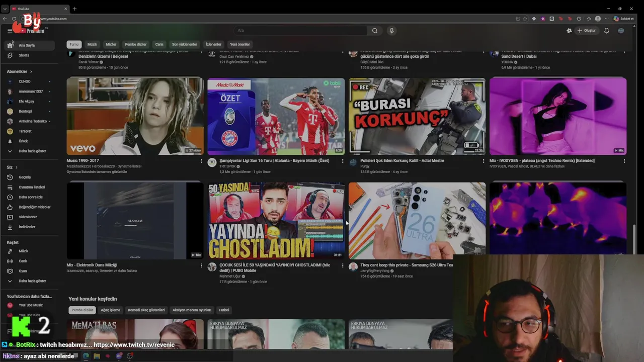Viewport: 644px width, 362px height.
Task: Open the notifications bell
Action: [606, 31]
